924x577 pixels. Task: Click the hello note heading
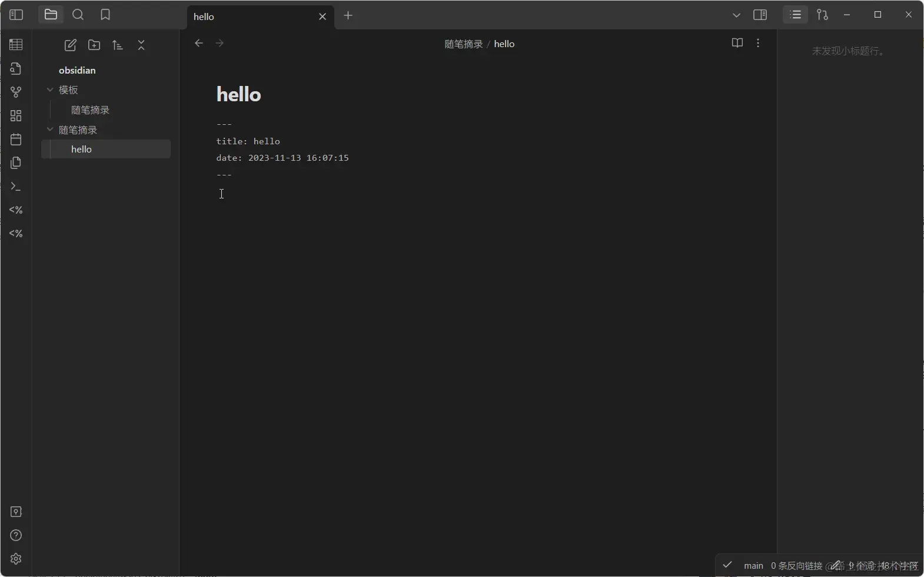point(238,94)
